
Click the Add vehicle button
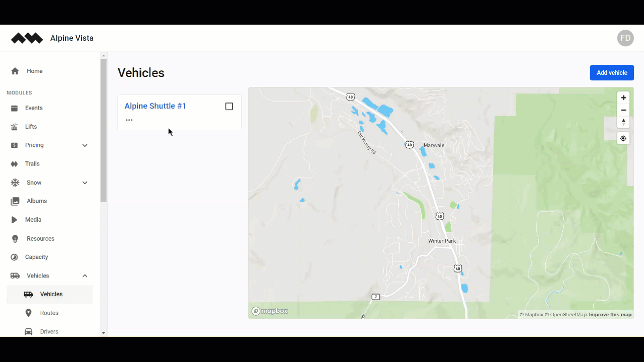click(x=612, y=72)
